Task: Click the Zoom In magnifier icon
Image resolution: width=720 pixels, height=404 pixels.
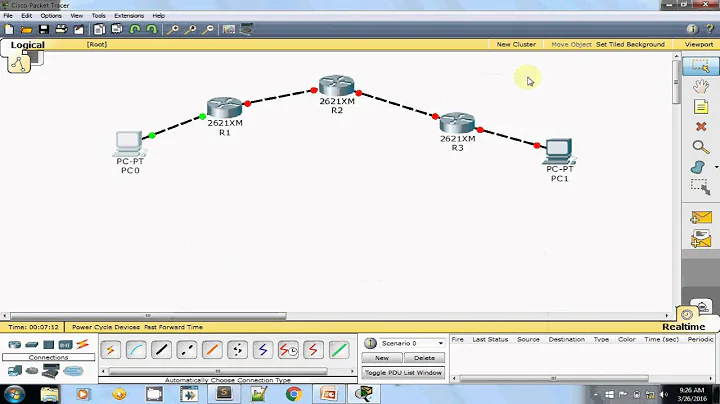Action: click(173, 30)
